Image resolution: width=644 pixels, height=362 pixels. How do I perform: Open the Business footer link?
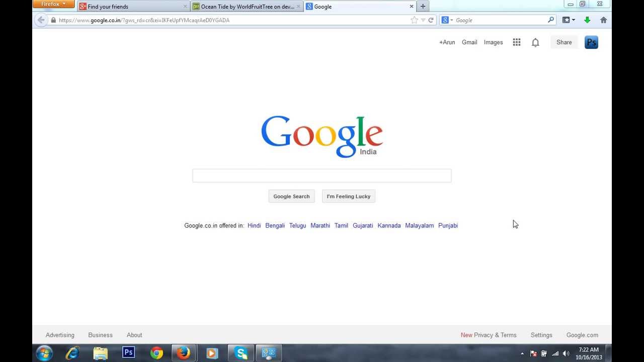[x=100, y=335]
